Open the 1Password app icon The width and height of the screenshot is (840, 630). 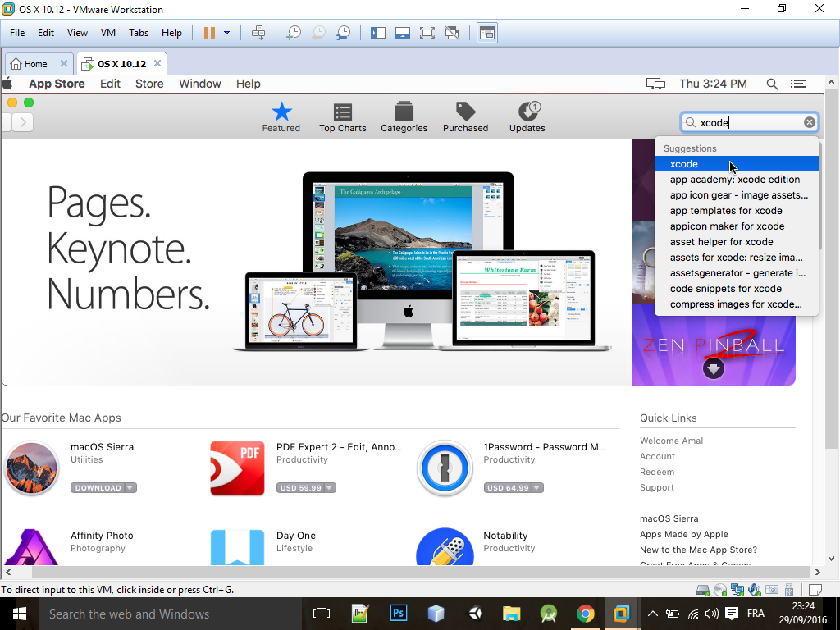click(x=445, y=468)
